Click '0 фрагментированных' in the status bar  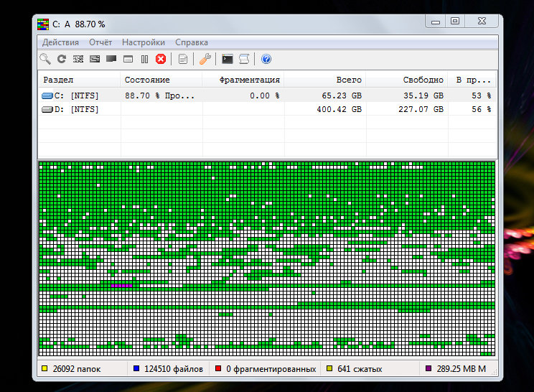(x=271, y=369)
